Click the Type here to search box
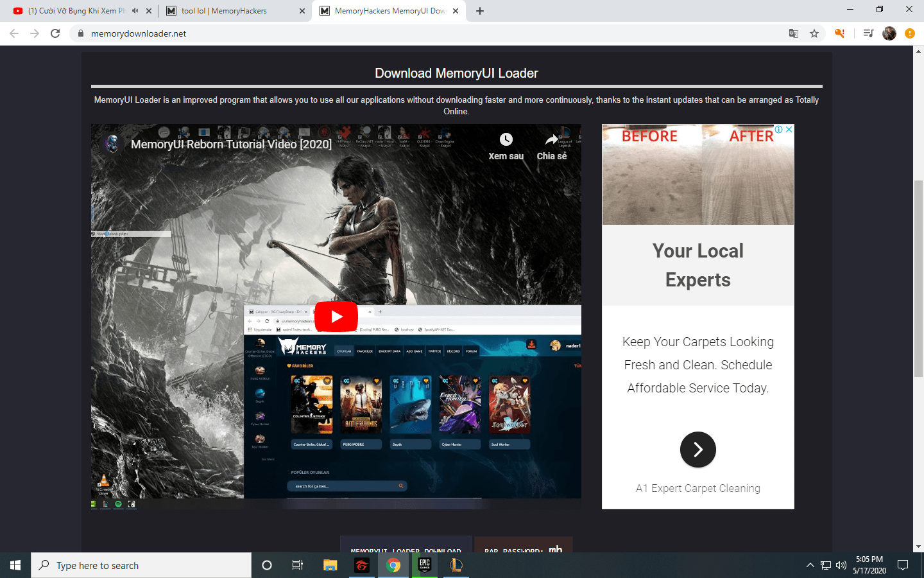Screen dimensions: 924x578 [x=141, y=565]
